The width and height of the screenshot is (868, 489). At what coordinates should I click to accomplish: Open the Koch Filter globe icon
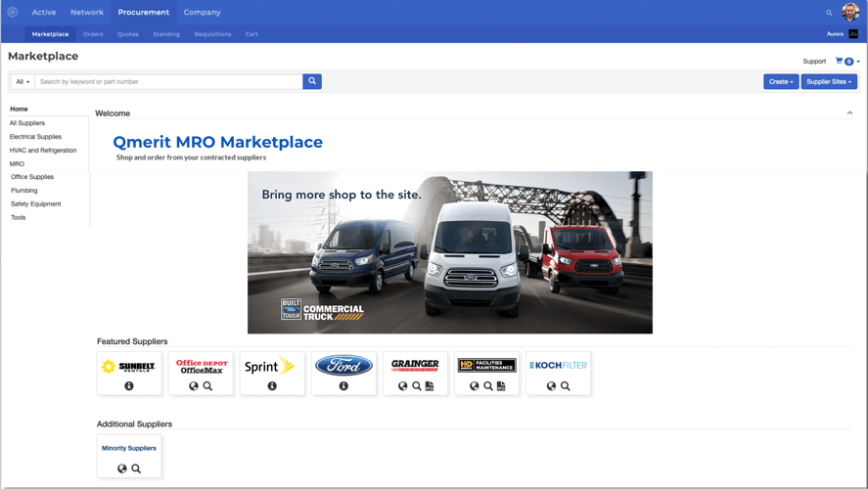(x=551, y=386)
